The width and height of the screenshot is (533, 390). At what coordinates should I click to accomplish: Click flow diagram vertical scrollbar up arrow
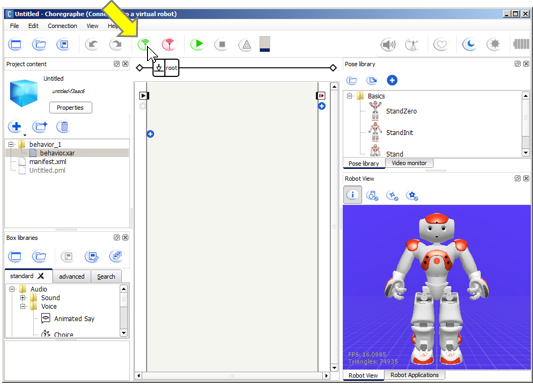(x=334, y=87)
